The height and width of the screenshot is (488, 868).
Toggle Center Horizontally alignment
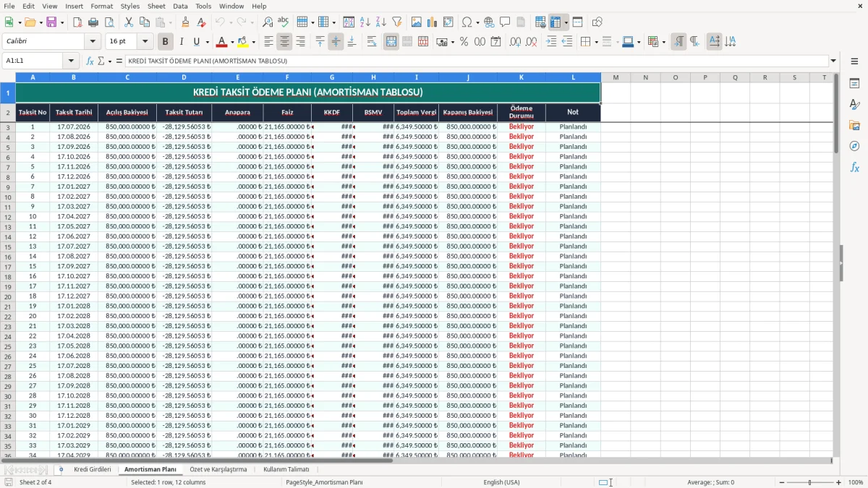(284, 42)
